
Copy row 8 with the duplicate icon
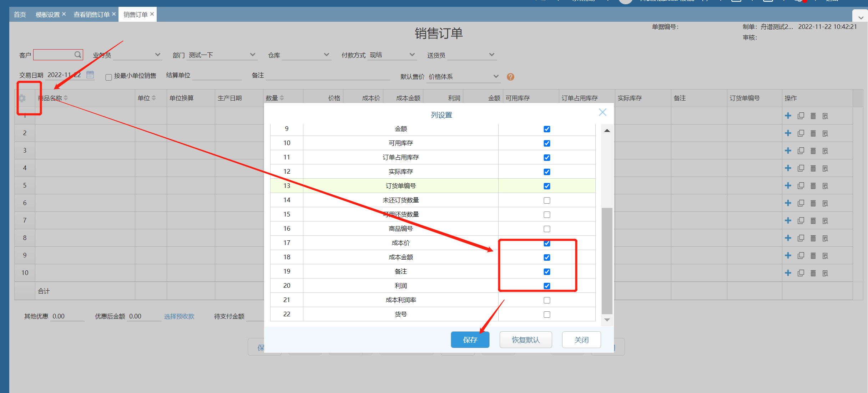pyautogui.click(x=801, y=238)
